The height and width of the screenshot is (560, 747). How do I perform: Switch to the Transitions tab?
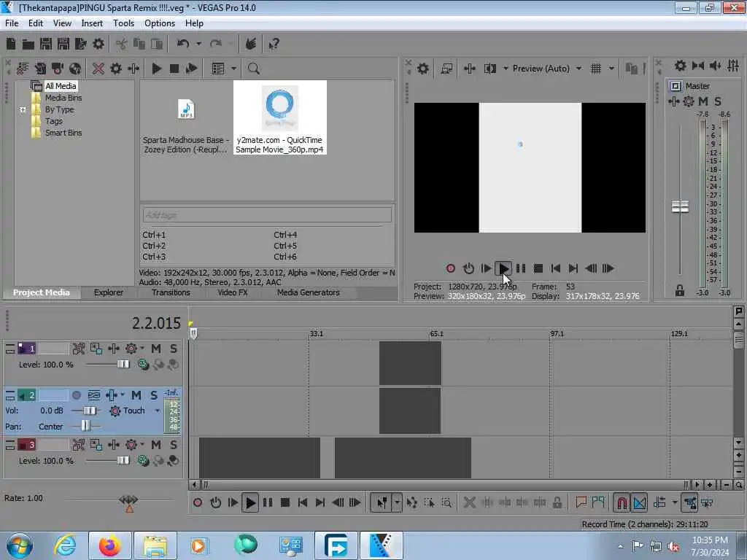click(x=171, y=292)
